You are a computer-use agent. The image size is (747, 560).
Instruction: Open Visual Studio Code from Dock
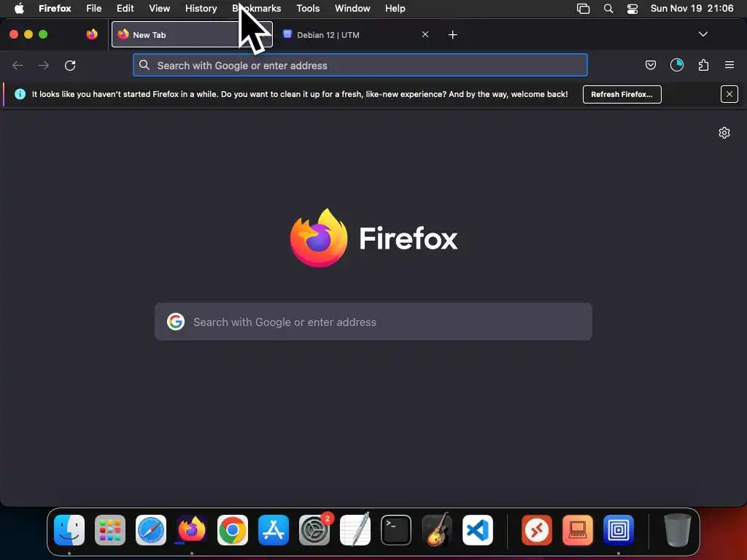pos(477,530)
